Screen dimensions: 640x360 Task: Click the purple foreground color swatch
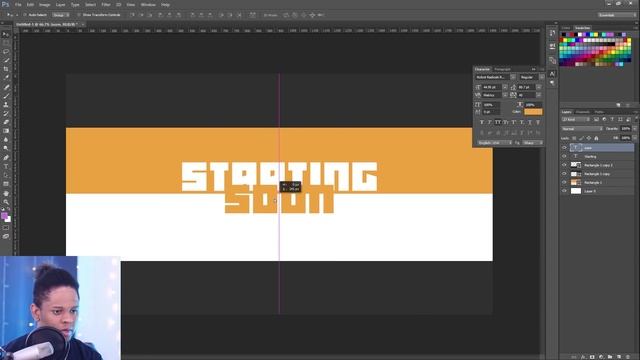click(4, 216)
